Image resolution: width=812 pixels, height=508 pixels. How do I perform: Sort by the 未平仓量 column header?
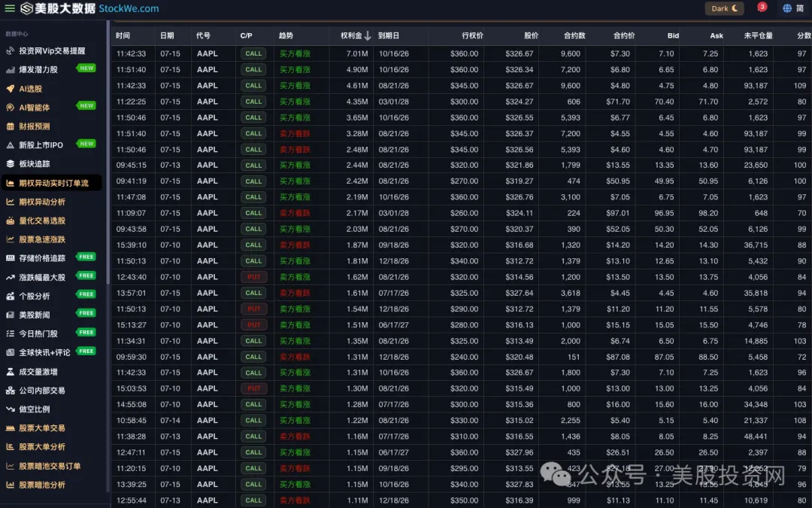[758, 36]
